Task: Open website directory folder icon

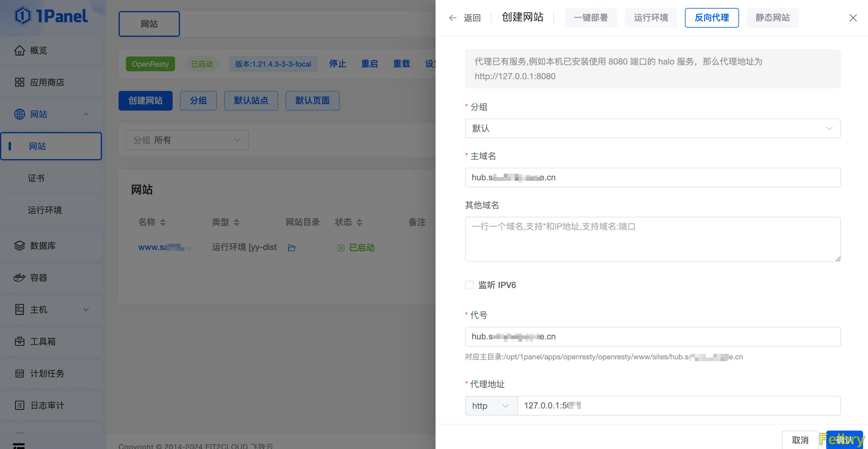Action: click(292, 248)
